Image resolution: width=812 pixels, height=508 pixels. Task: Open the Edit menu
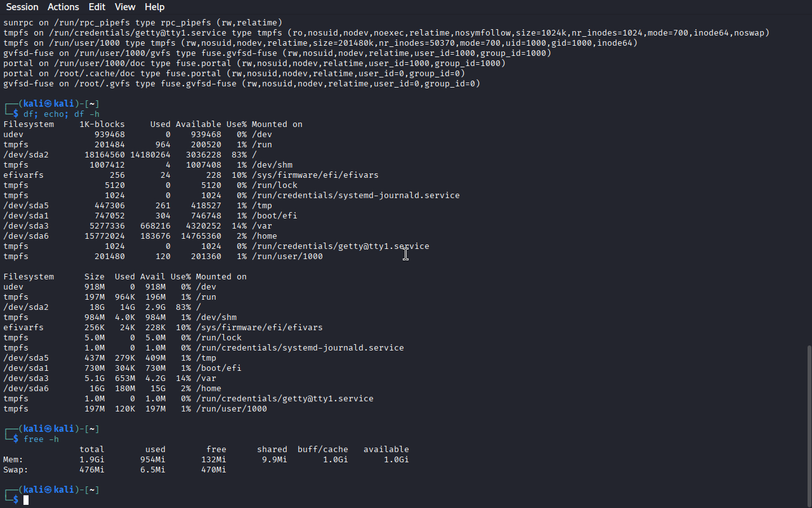(97, 7)
